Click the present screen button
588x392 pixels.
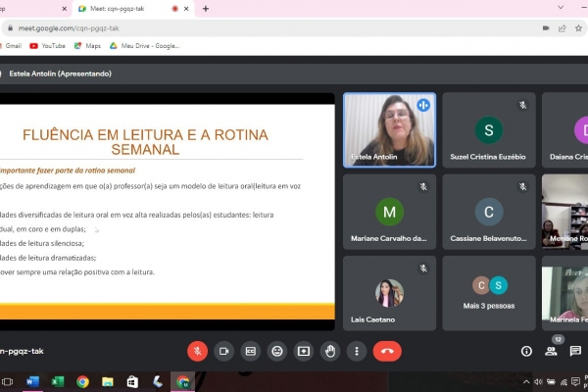pos(304,351)
